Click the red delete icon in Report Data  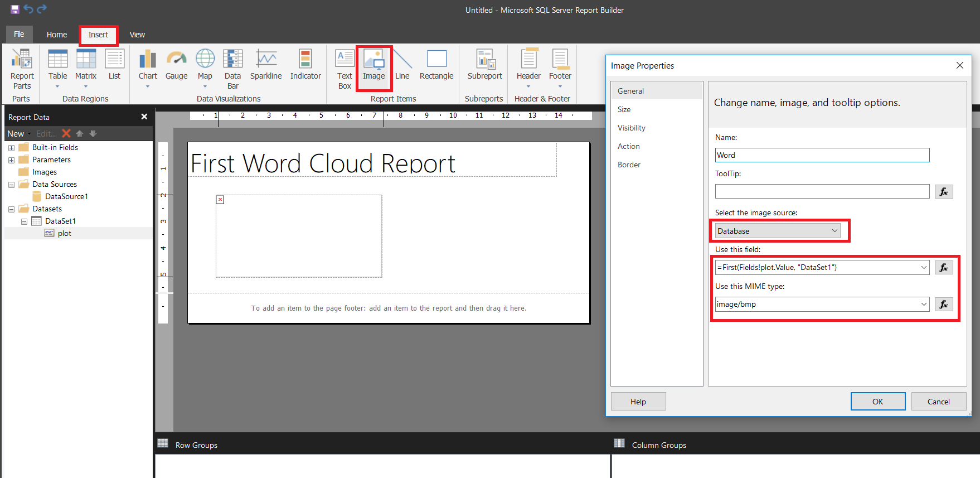[66, 133]
